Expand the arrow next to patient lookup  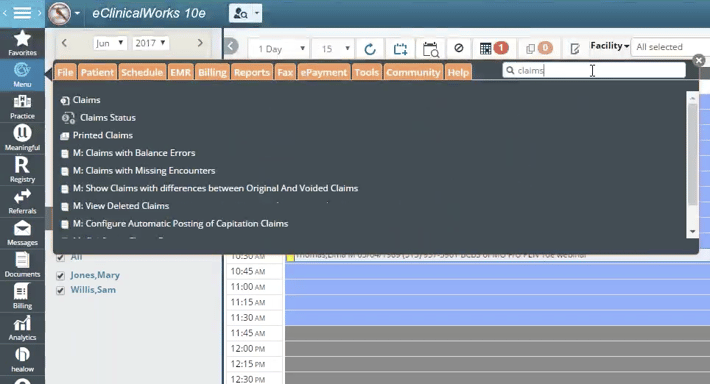257,13
